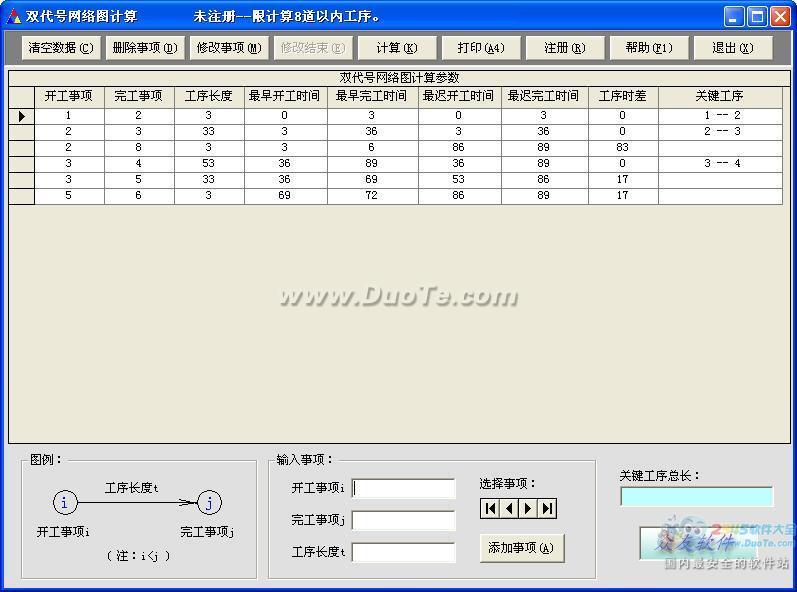The image size is (797, 592).
Task: Select key process cell 3 -- 4
Action: point(720,164)
